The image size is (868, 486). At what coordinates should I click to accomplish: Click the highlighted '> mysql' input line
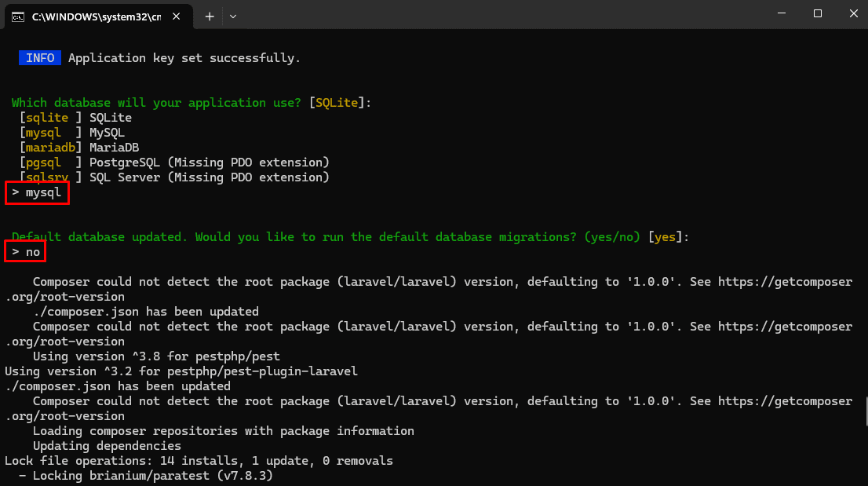pyautogui.click(x=37, y=192)
